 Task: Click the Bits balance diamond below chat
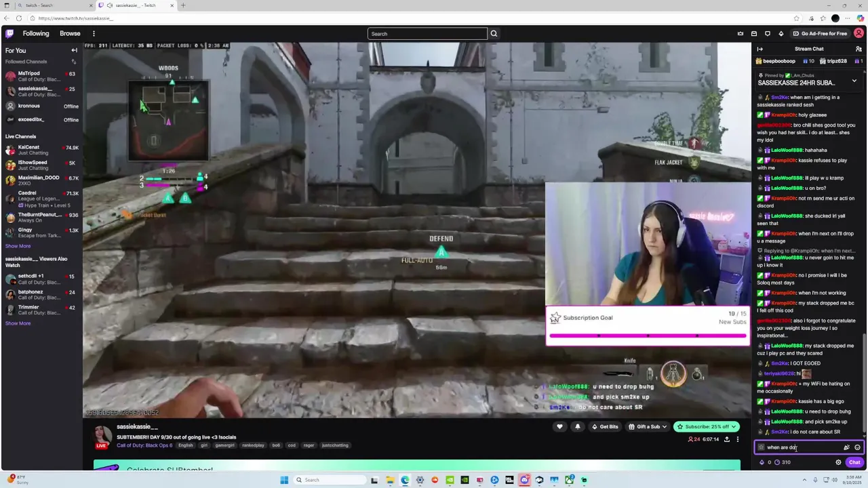tap(762, 462)
